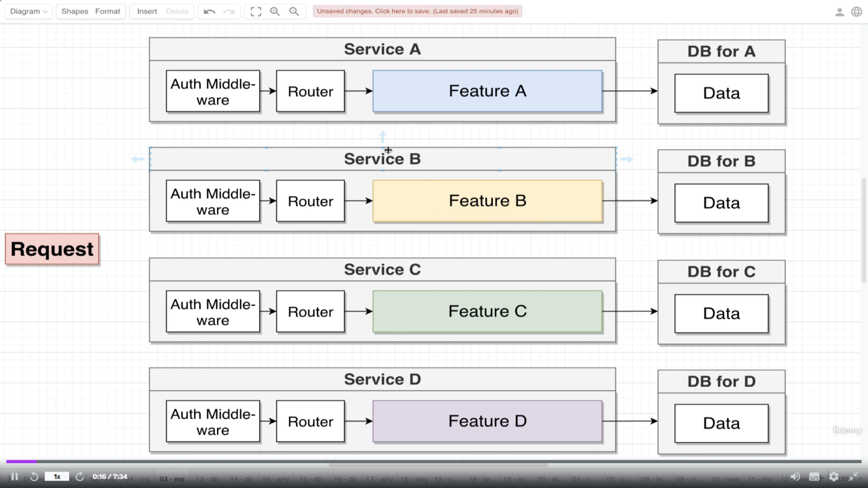Mute the video volume speaker
The height and width of the screenshot is (488, 868).
pos(795,477)
